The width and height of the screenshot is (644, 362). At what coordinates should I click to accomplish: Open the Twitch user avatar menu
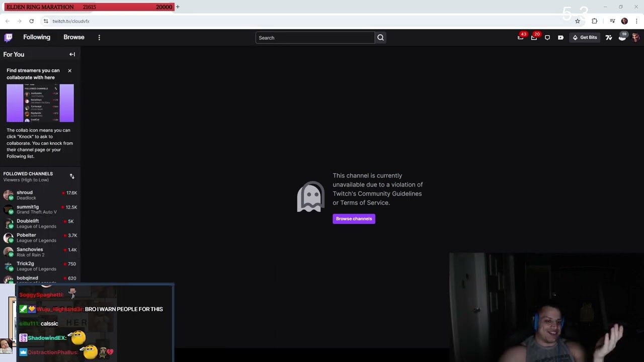point(635,38)
